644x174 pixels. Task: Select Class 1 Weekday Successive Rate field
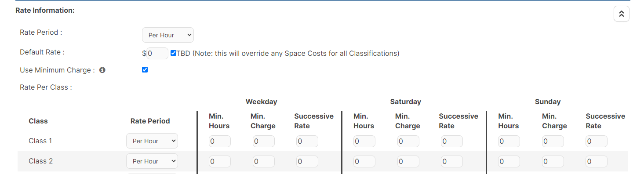[307, 141]
